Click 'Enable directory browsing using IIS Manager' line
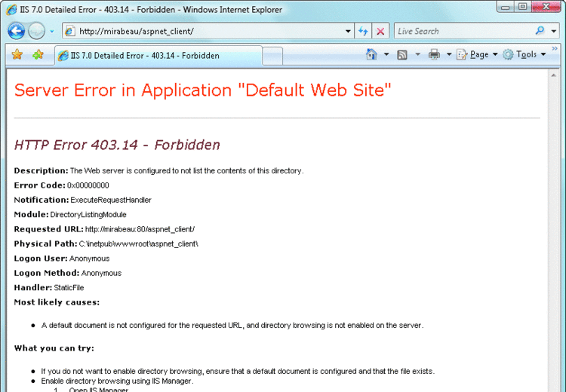Screen dimensions: 566x392 117,381
